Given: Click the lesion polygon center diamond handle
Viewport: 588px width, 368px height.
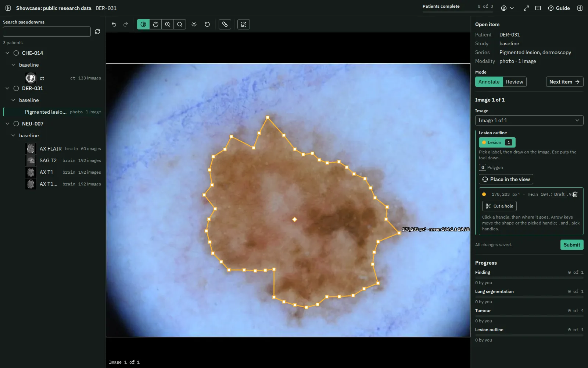Looking at the screenshot, I should 294,219.
